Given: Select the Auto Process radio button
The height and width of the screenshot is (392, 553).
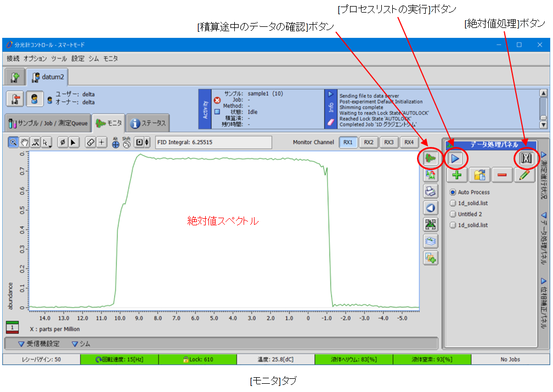Looking at the screenshot, I should (453, 192).
